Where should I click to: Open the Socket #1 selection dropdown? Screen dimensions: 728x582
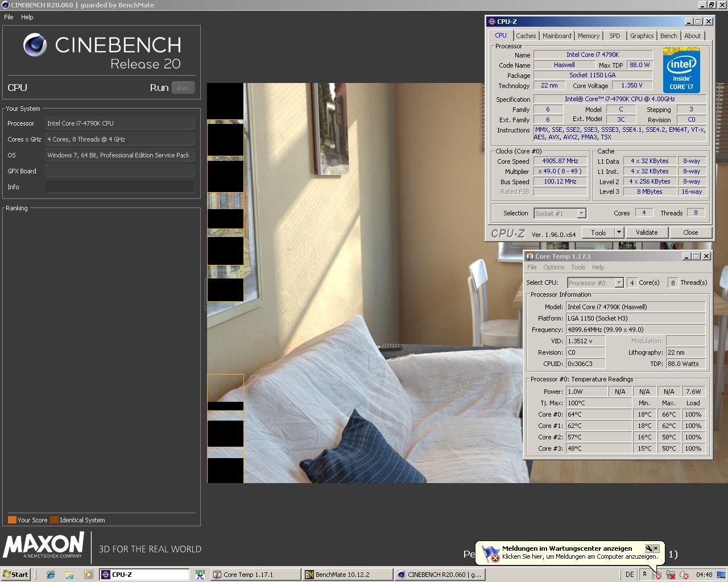pos(560,213)
